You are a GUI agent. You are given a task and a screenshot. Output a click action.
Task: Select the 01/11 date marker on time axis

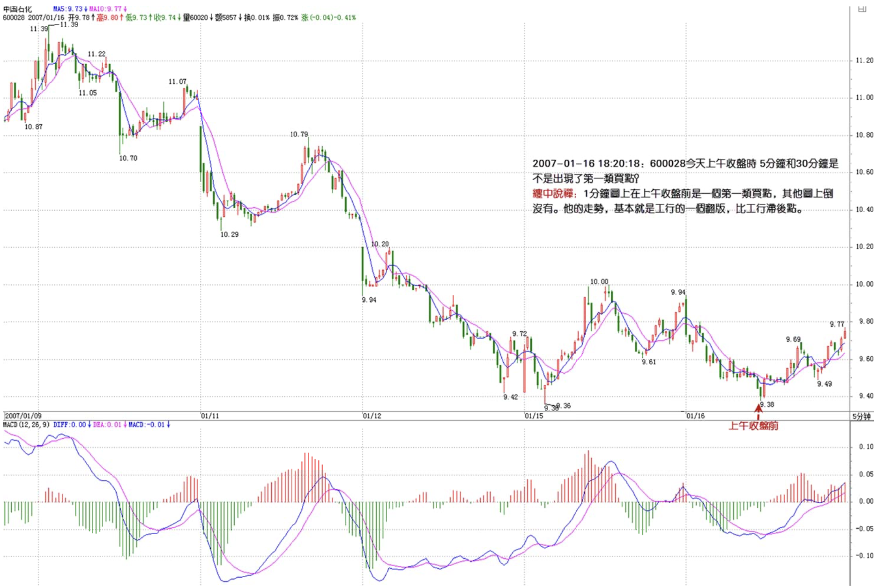click(209, 416)
